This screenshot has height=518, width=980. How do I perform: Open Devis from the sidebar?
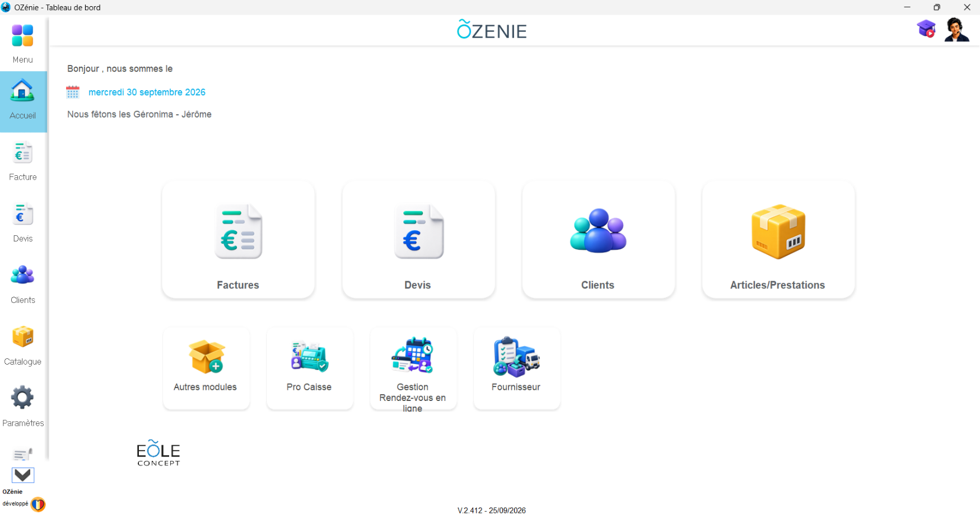coord(23,223)
